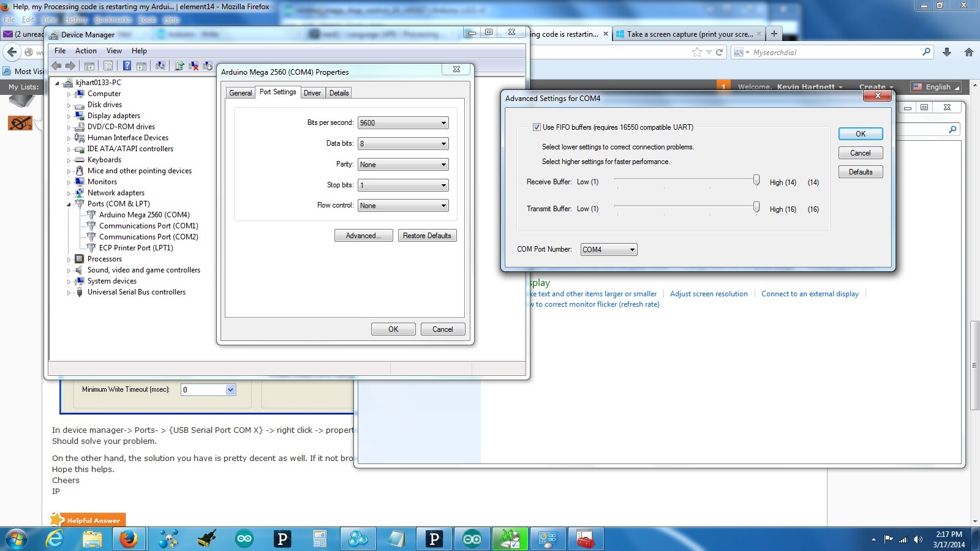Viewport: 980px width, 551px height.
Task: Expand the Universal Serial Bus controllers node
Action: click(69, 293)
